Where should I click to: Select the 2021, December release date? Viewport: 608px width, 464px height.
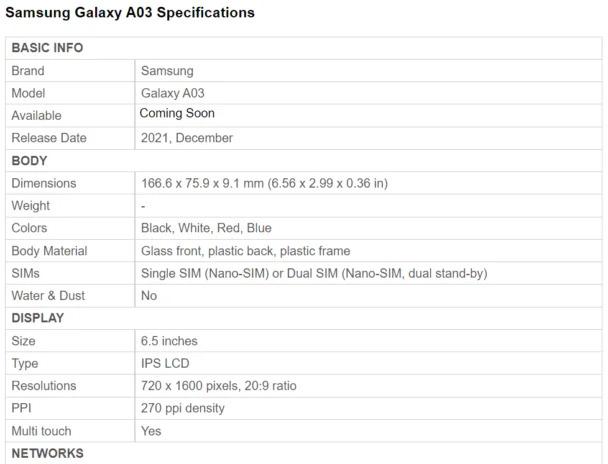click(x=187, y=138)
